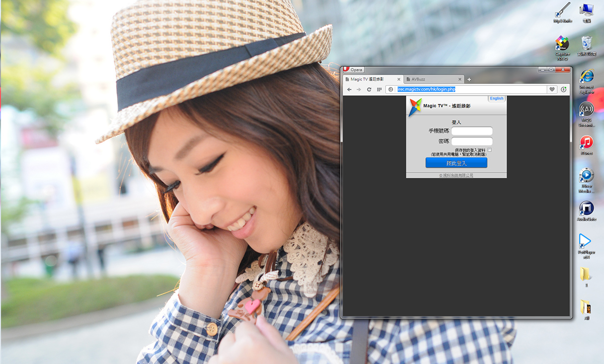Launch PotPlayer x64 desktop shortcut
This screenshot has height=364, width=604.
(585, 242)
